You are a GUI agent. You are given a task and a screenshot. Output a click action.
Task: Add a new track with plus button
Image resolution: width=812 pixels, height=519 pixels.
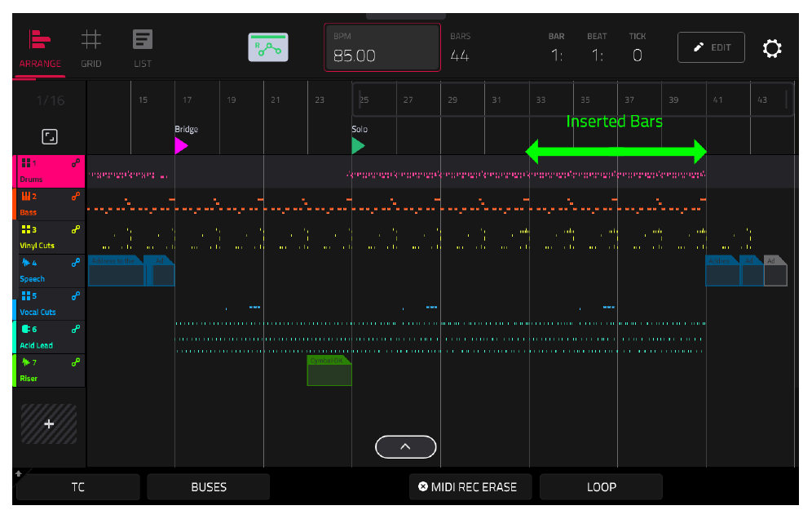point(49,424)
